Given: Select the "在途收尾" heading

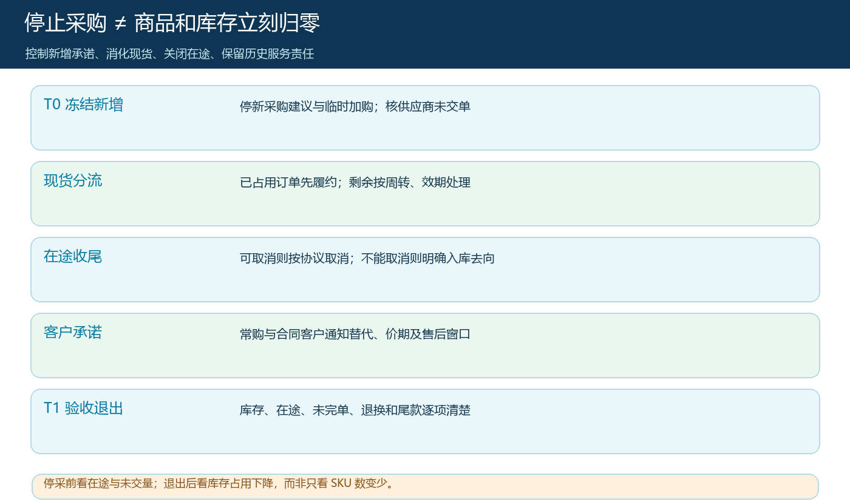Looking at the screenshot, I should [x=73, y=256].
